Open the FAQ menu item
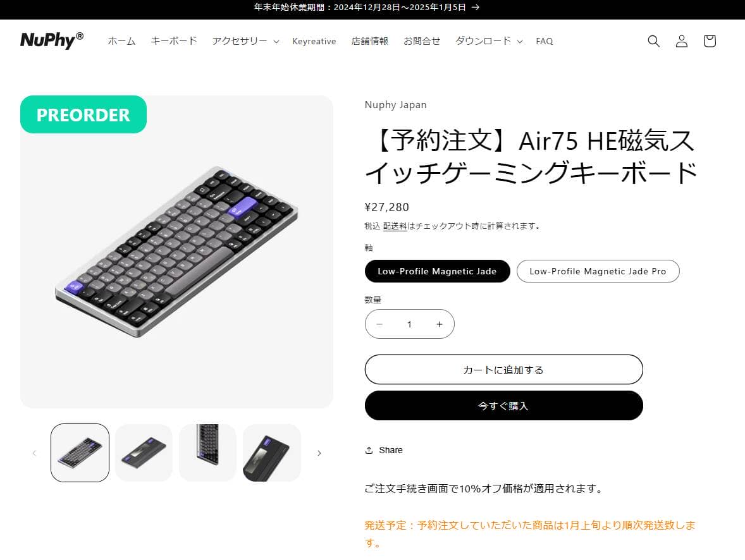The width and height of the screenshot is (745, 560). 544,41
